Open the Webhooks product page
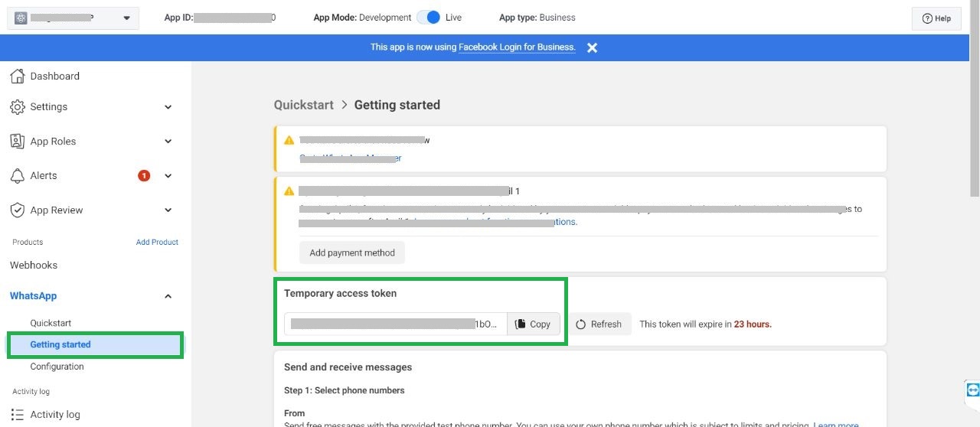The height and width of the screenshot is (427, 980). click(34, 266)
